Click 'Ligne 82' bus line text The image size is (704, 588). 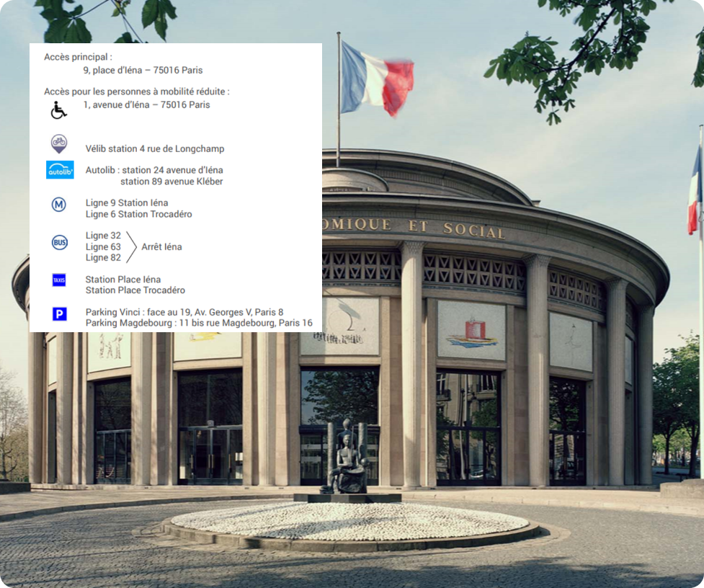coord(103,258)
